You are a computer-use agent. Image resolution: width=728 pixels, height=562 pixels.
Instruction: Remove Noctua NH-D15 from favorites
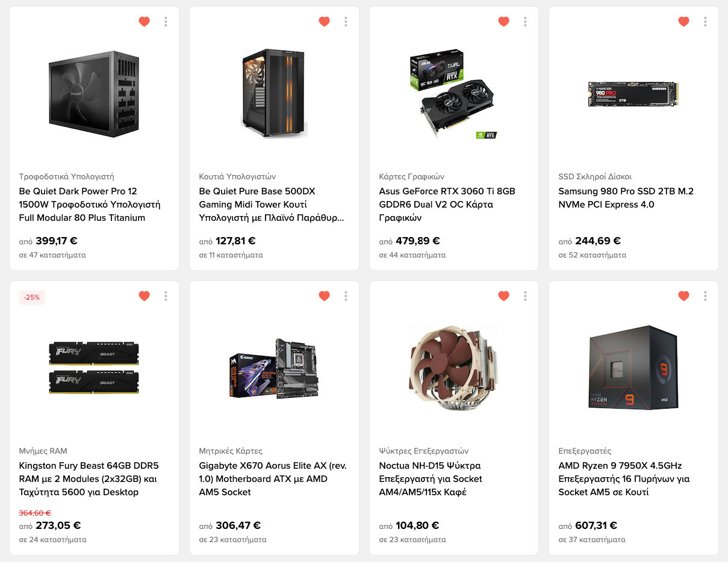(504, 295)
